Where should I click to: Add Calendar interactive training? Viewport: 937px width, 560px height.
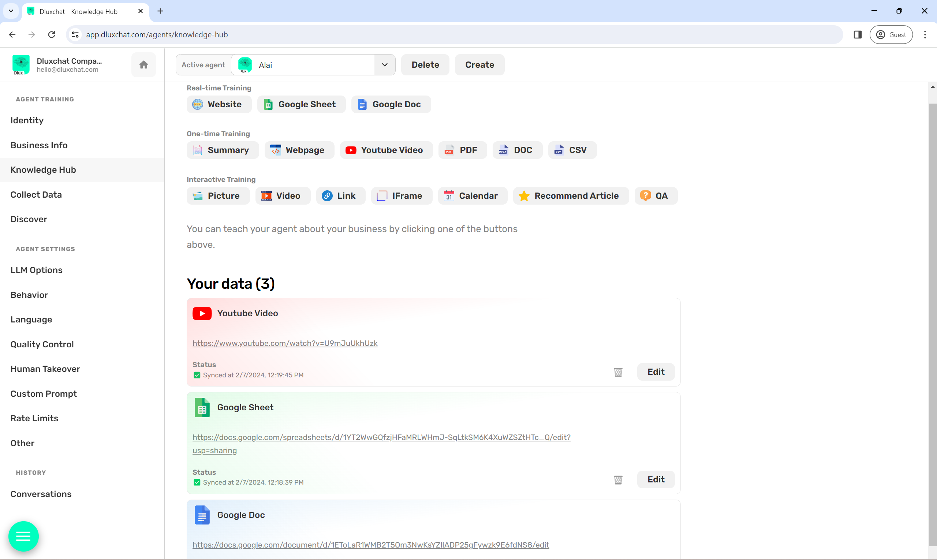pos(472,196)
